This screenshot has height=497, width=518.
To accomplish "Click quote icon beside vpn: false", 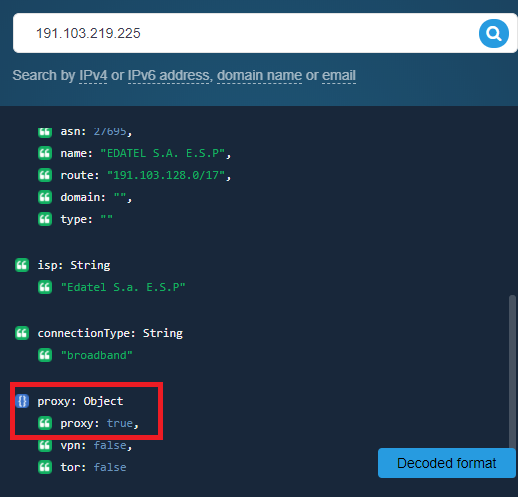I will click(45, 445).
